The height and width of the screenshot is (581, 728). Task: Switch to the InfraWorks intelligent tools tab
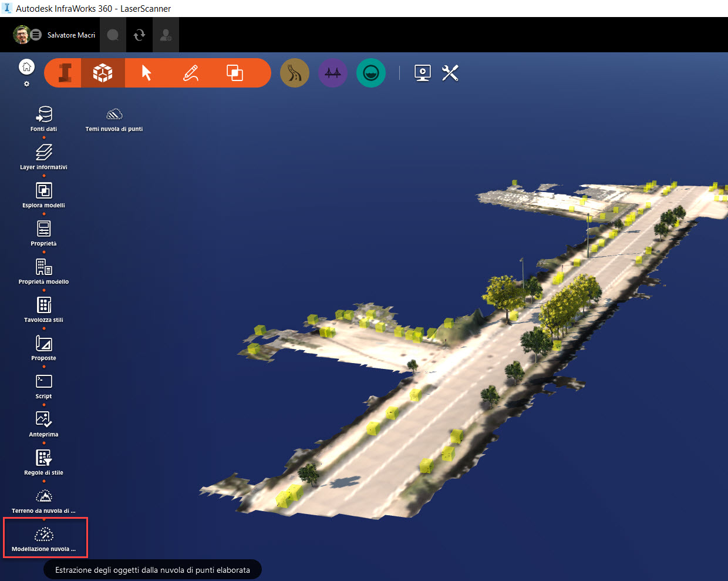tap(63, 73)
